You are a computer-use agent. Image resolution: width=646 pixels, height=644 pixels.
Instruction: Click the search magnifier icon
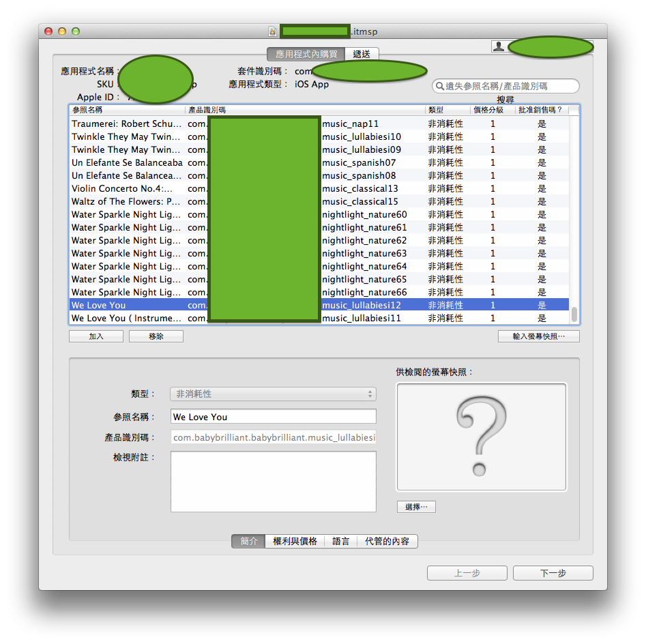440,87
